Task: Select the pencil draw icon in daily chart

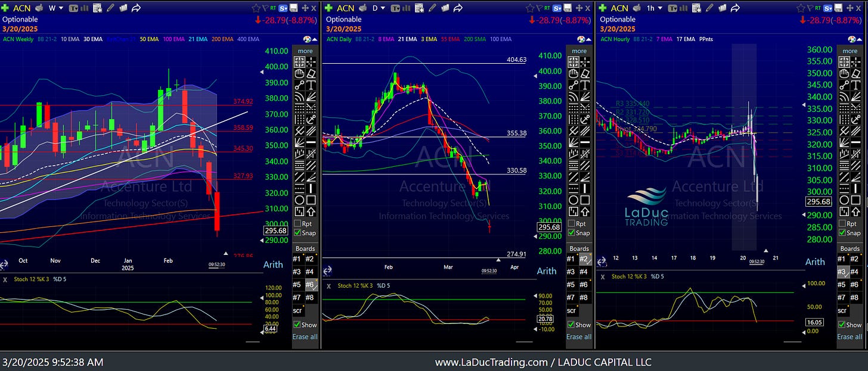Action: pyautogui.click(x=433, y=8)
